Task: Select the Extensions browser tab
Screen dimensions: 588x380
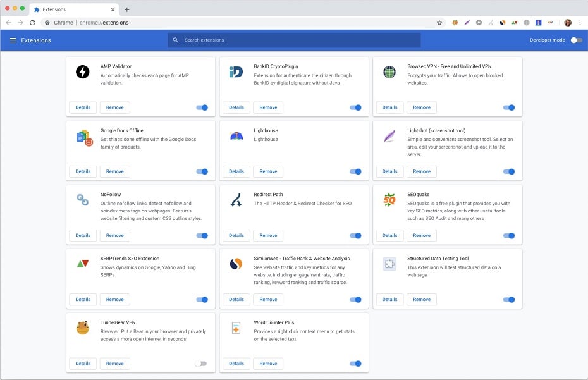Action: (x=74, y=9)
